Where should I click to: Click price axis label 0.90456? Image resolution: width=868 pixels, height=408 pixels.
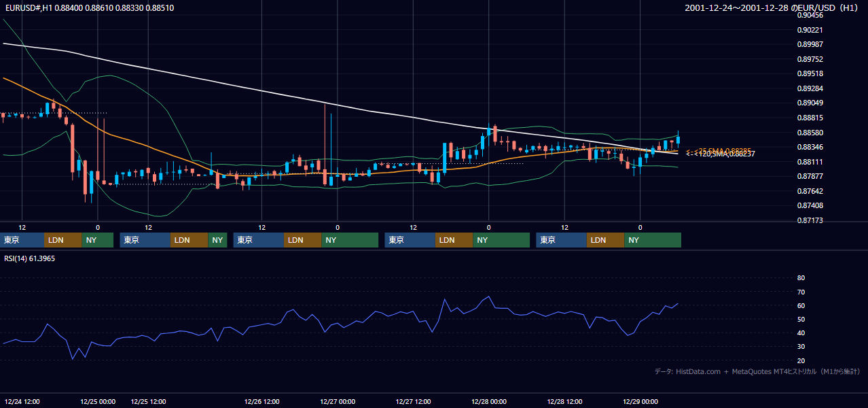[810, 15]
